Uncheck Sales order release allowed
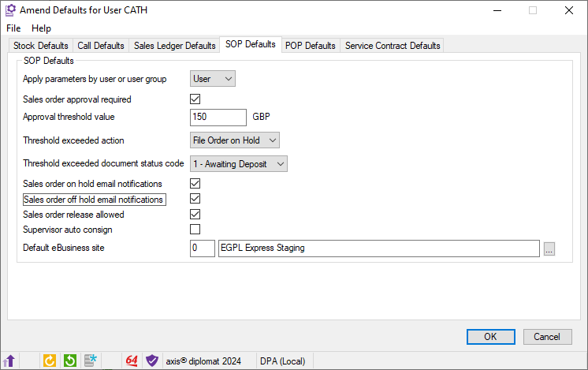 coord(195,214)
